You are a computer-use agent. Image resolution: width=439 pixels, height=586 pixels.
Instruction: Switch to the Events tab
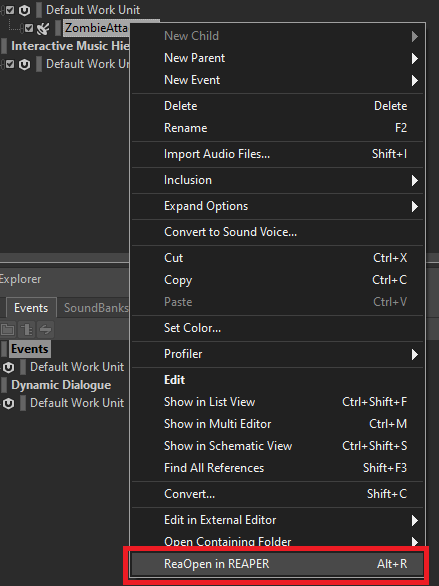31,308
